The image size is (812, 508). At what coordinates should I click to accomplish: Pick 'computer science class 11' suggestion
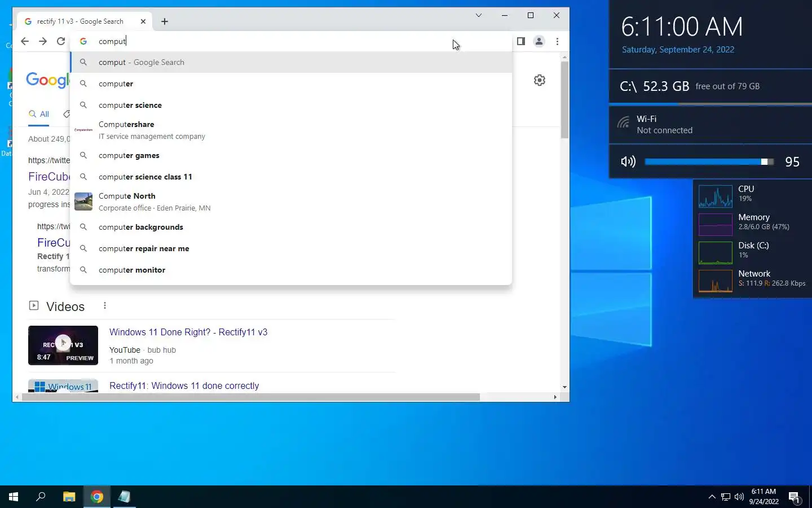[x=291, y=177]
